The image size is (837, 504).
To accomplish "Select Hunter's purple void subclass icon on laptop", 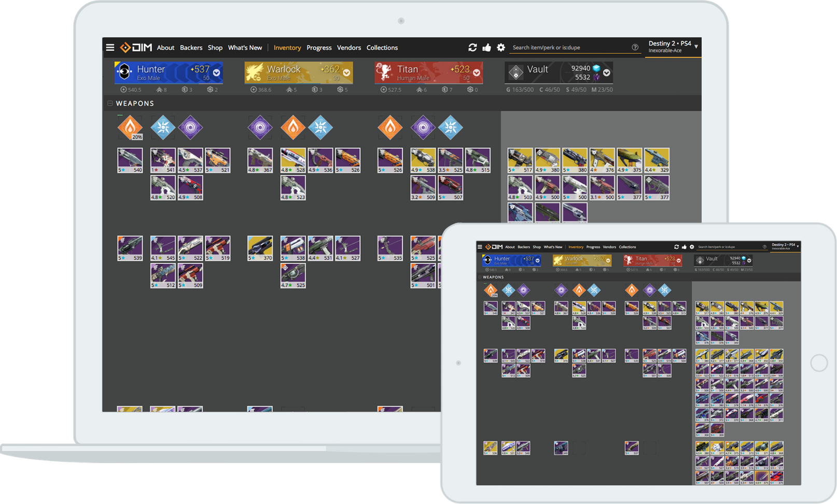I will (x=190, y=128).
